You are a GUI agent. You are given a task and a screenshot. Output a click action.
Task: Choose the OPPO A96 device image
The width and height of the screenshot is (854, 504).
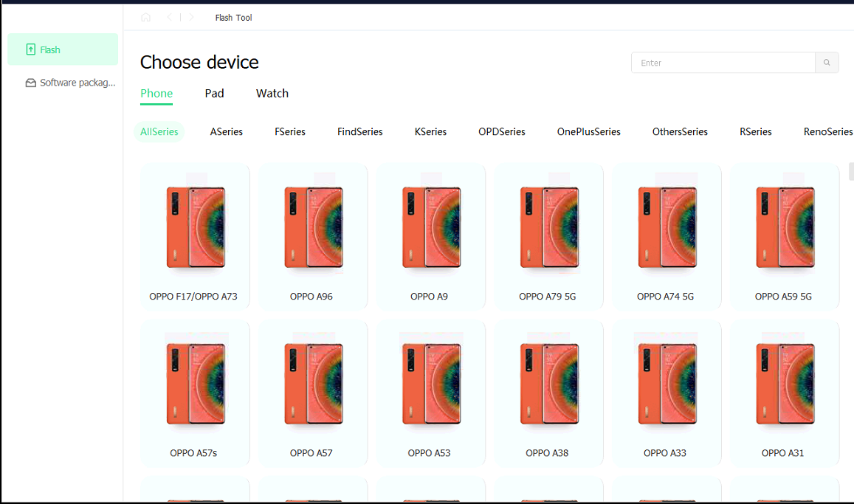pyautogui.click(x=313, y=227)
